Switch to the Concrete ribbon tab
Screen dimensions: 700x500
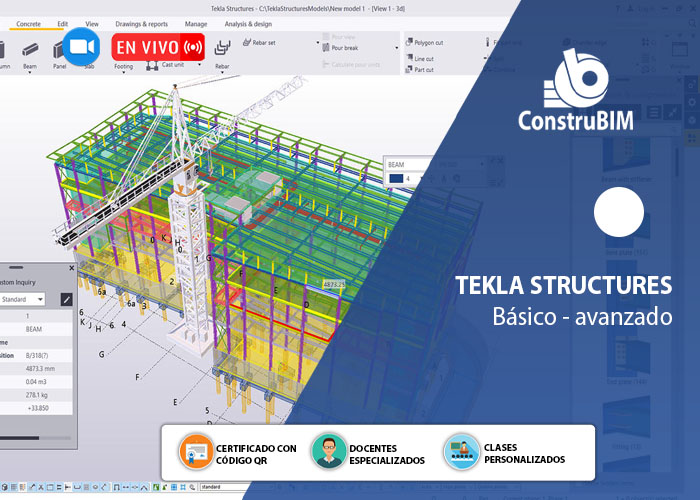[x=28, y=24]
